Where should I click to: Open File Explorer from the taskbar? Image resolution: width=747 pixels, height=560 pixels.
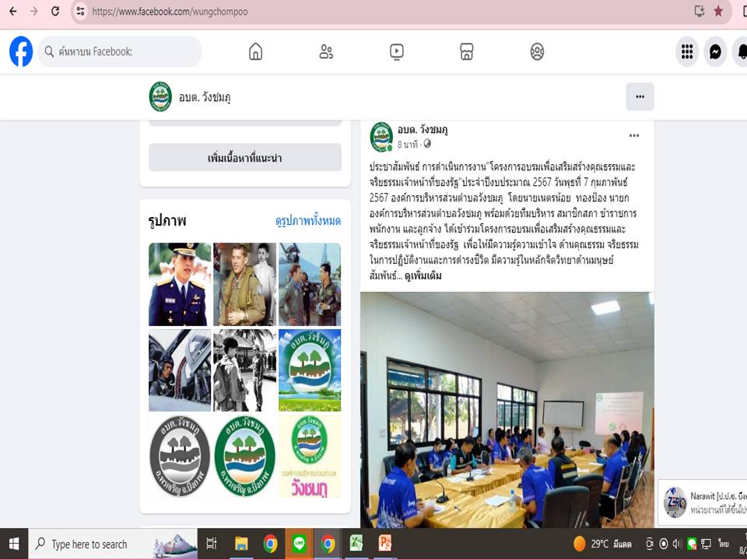click(x=241, y=544)
